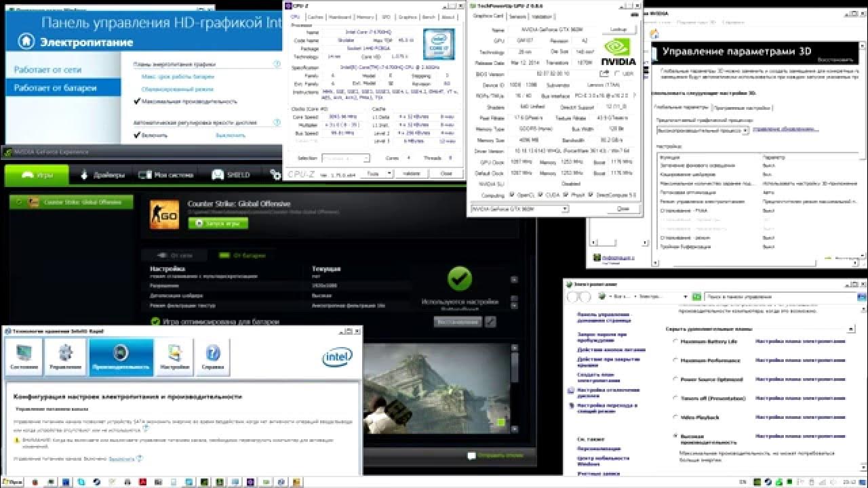Open Моя система tab in GeForce Experience
This screenshot has width=868, height=488.
tap(166, 175)
